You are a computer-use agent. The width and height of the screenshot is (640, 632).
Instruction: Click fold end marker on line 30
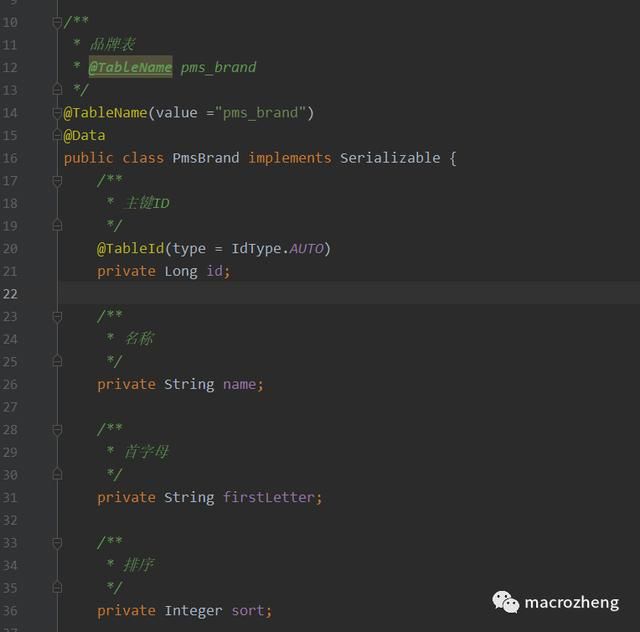[57, 474]
